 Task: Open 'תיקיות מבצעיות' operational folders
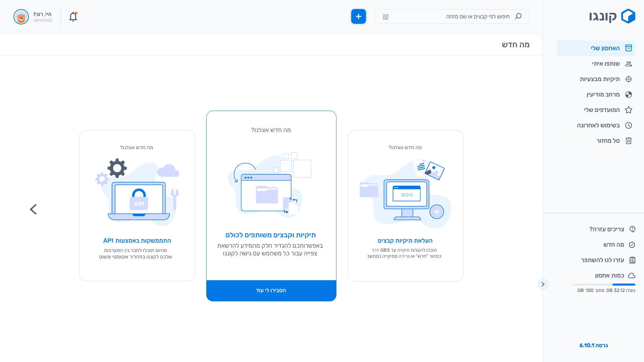coord(599,79)
